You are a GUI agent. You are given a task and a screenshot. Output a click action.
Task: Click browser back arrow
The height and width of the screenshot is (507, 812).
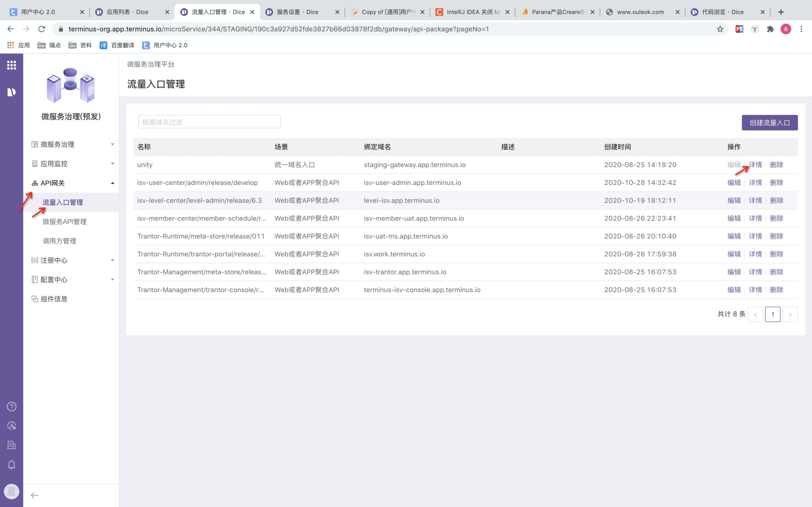tap(11, 29)
